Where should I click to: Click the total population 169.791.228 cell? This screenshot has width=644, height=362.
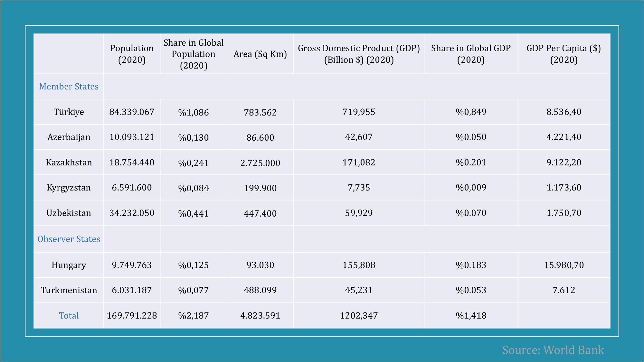pos(132,316)
